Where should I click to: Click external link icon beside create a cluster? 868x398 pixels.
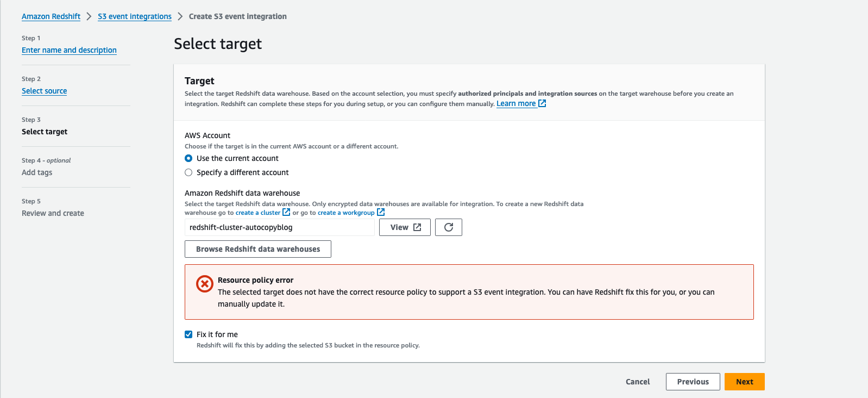pyautogui.click(x=286, y=212)
